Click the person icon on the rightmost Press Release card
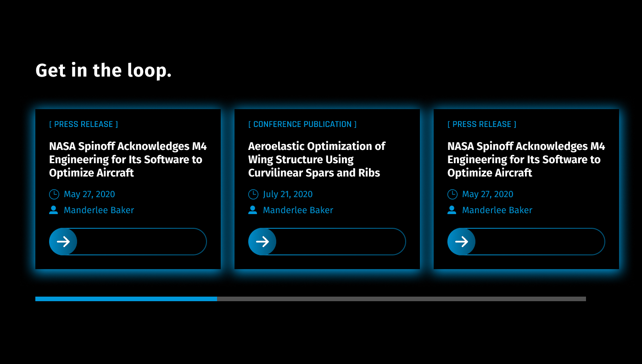 [x=452, y=210]
